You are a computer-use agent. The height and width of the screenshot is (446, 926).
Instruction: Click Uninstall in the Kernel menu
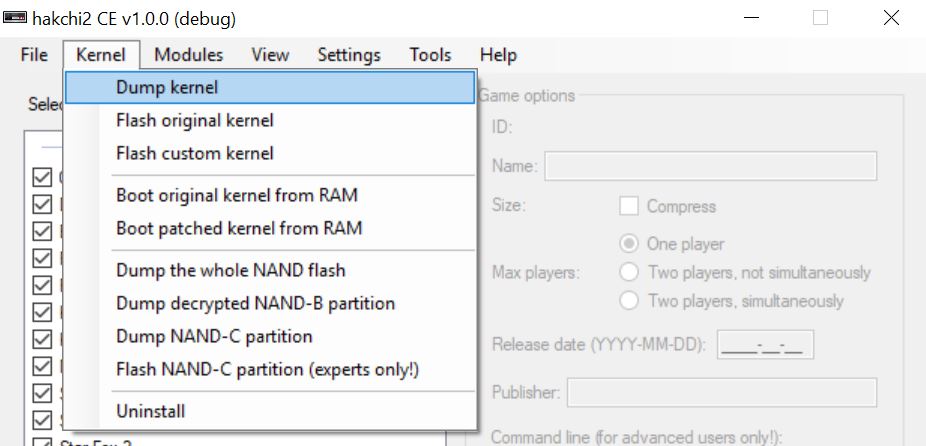269,411
